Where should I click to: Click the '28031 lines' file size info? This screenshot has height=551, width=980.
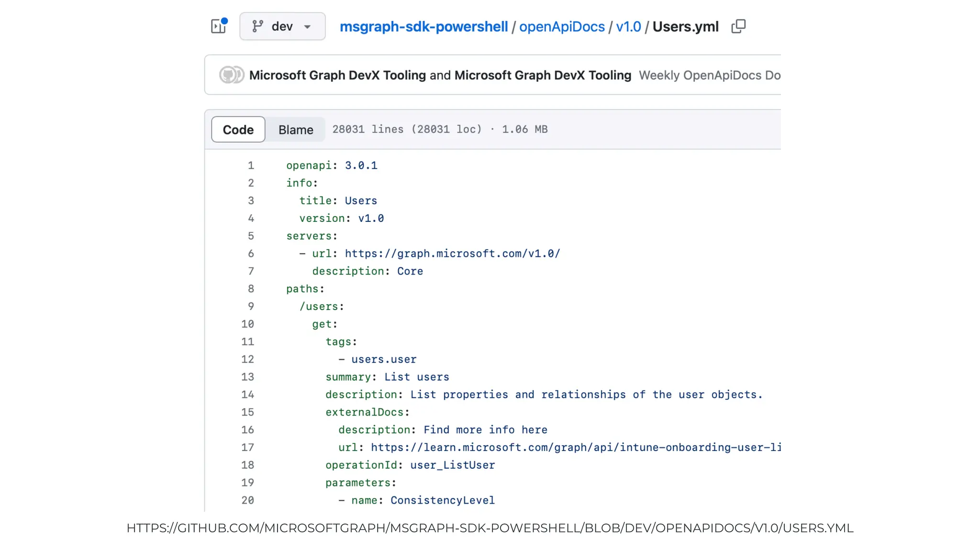[x=440, y=130]
